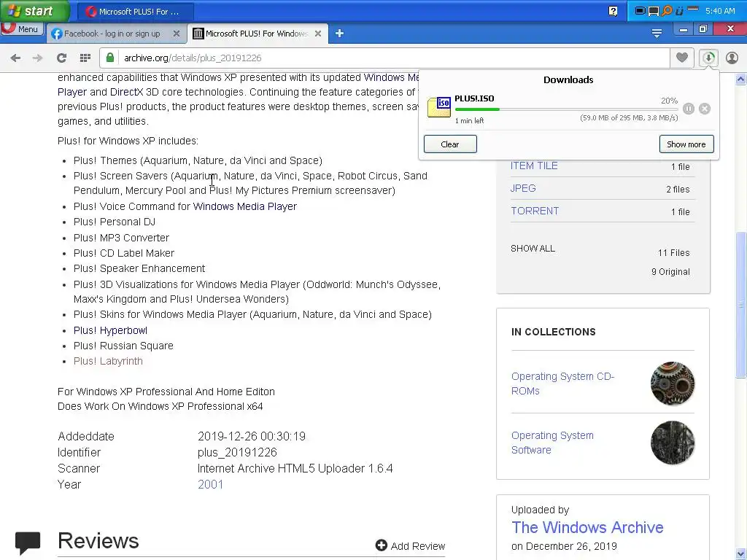
Task: Open ITEM TILE download option
Action: (534, 166)
